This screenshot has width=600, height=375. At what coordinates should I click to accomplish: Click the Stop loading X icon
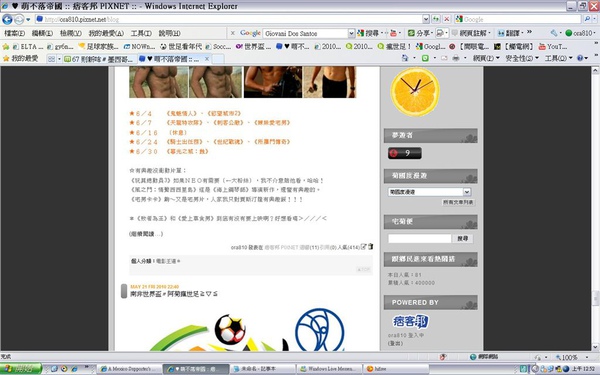coord(447,19)
